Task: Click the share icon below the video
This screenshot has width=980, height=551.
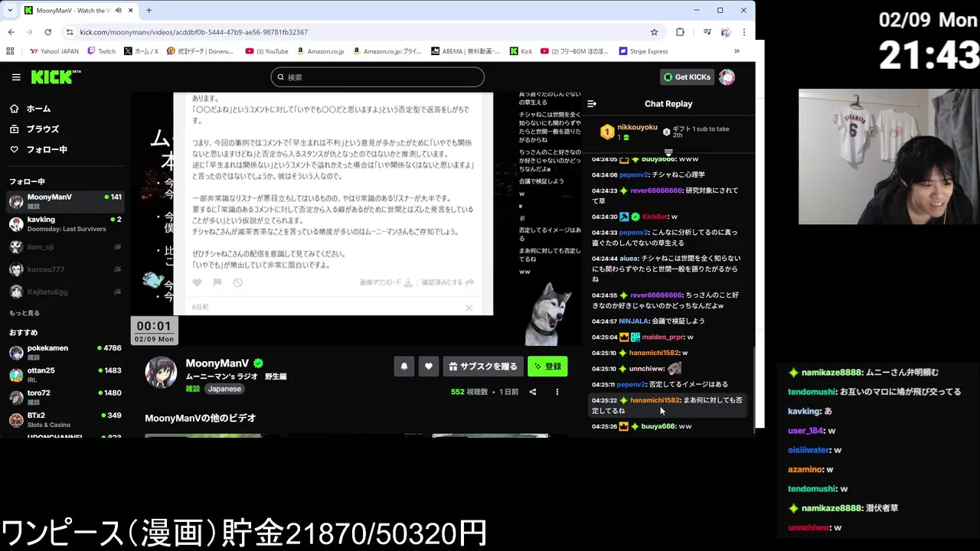Action: click(x=533, y=392)
